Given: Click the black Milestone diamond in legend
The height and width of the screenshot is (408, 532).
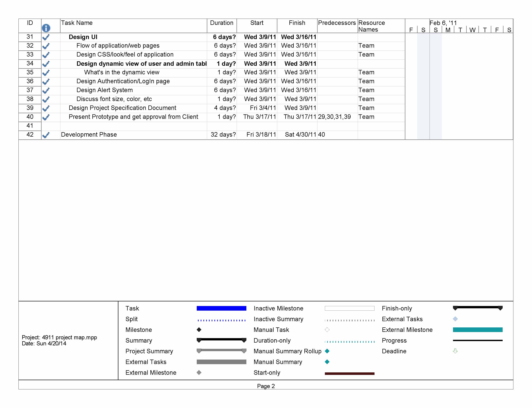Looking at the screenshot, I should tap(199, 330).
